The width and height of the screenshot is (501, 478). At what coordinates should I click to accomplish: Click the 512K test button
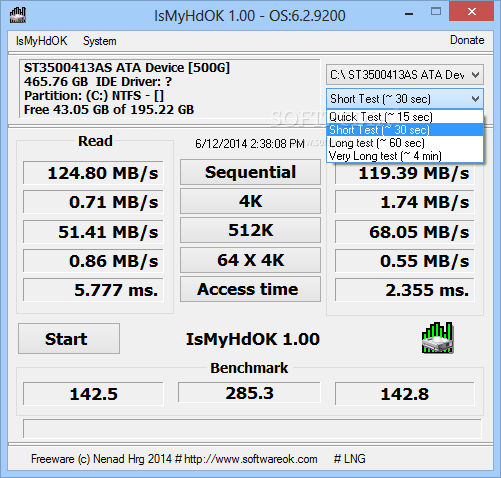[x=250, y=230]
